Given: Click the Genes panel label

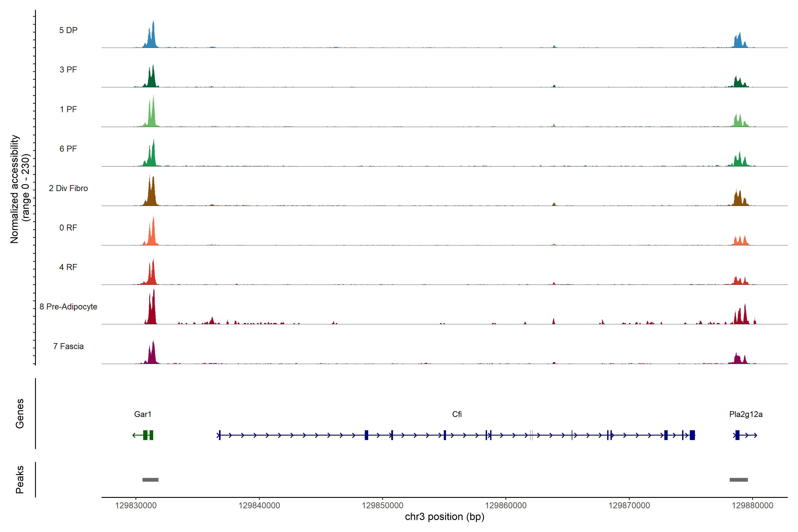Looking at the screenshot, I should pyautogui.click(x=20, y=414).
